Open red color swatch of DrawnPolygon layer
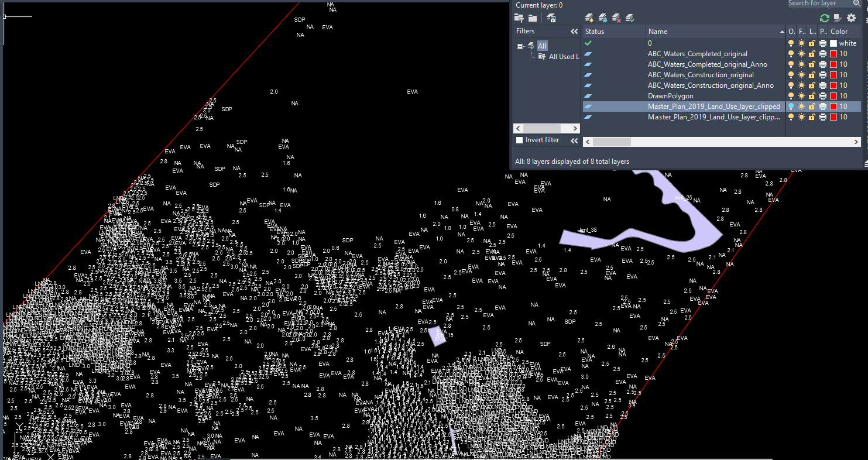The image size is (868, 460). pos(833,96)
